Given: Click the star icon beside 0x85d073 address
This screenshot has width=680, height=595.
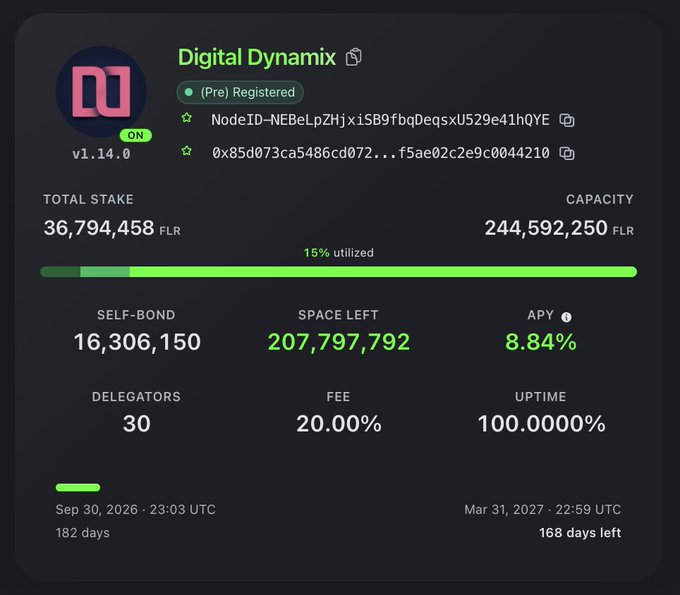Looking at the screenshot, I should click(186, 150).
